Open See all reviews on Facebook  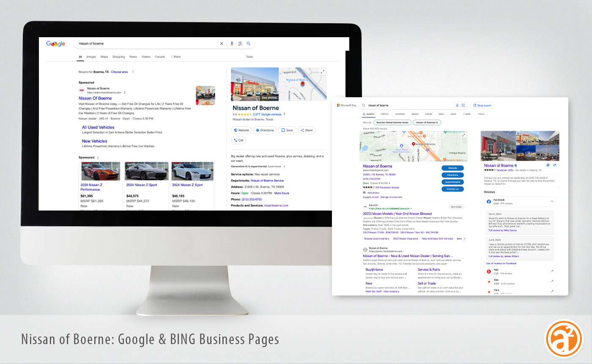[501, 263]
